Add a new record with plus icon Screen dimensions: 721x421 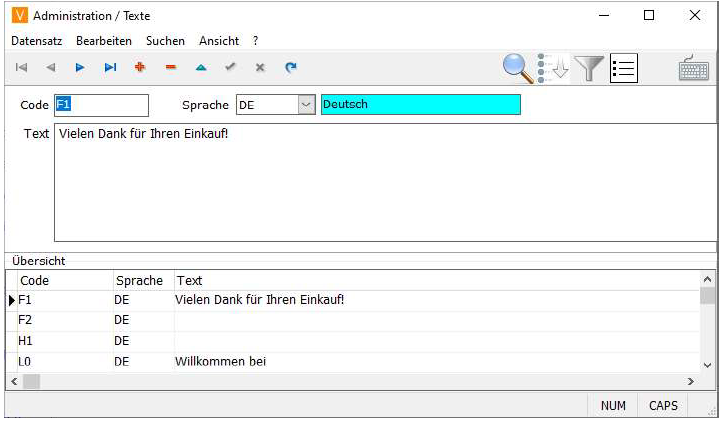click(140, 68)
